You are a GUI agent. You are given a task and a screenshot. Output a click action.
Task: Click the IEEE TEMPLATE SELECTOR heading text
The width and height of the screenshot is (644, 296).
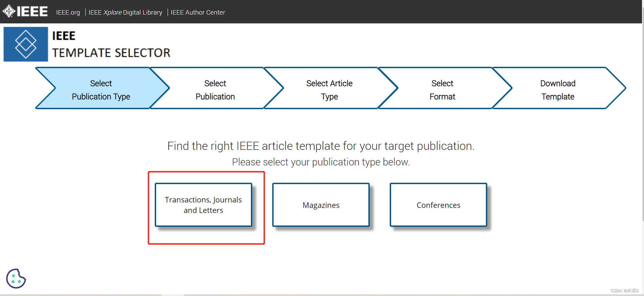[111, 44]
